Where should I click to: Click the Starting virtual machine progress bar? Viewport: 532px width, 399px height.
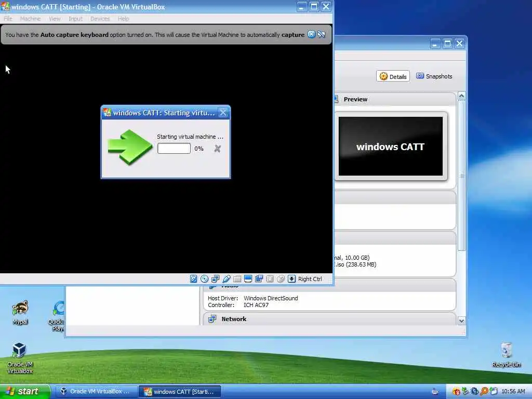tap(174, 149)
